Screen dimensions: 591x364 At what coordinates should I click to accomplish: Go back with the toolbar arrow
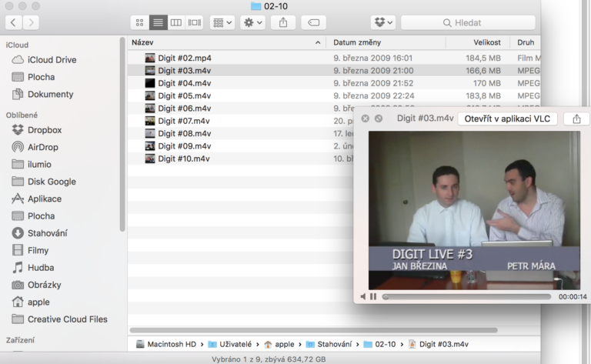click(x=13, y=23)
